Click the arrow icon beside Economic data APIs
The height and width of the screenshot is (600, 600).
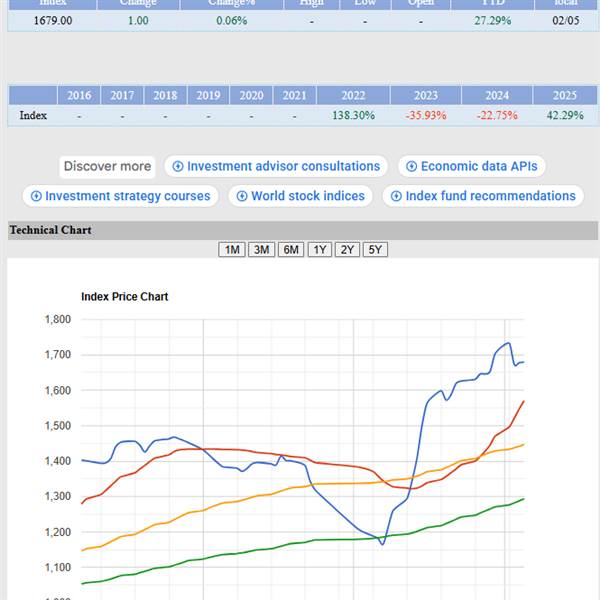[x=412, y=167]
